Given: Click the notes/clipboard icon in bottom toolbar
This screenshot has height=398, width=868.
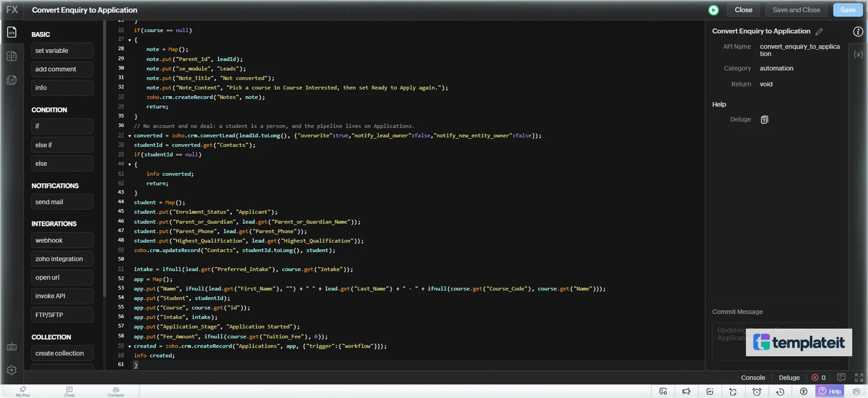Looking at the screenshot, I should pos(733,391).
